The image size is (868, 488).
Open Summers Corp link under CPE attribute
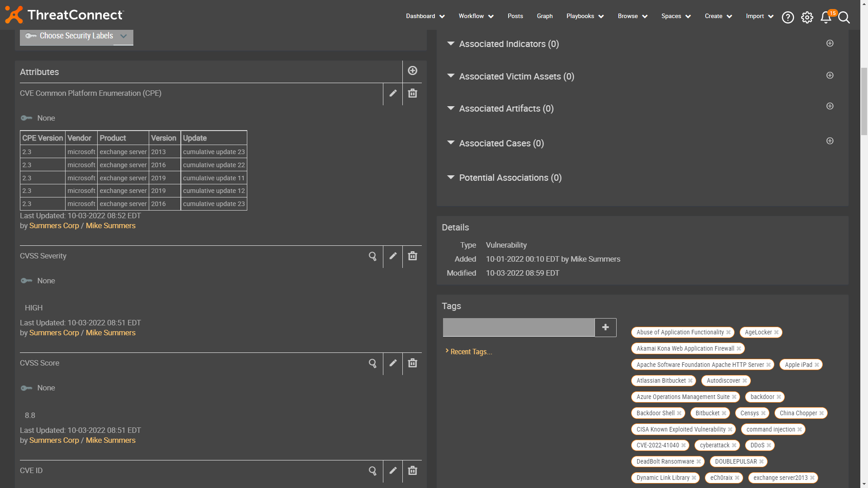(54, 226)
